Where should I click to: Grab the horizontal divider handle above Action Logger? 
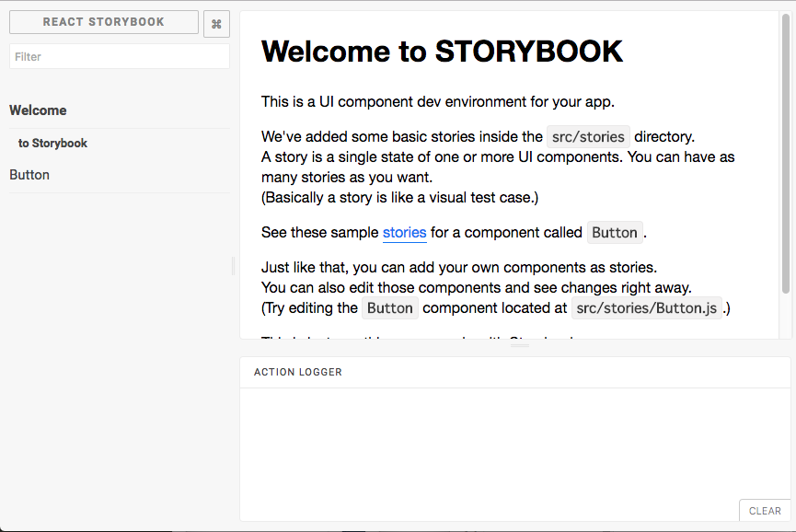(520, 346)
